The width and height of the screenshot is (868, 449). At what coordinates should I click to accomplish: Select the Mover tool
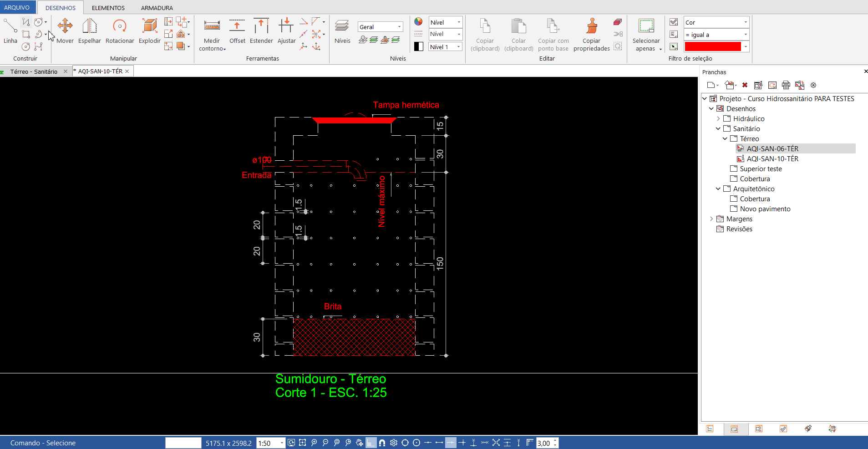[x=65, y=31]
